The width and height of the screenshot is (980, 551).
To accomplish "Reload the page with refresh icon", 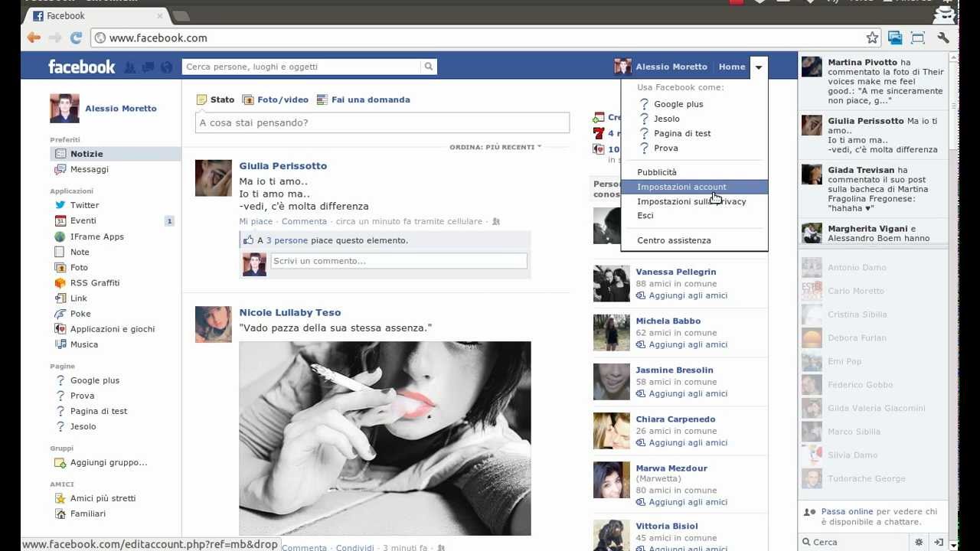I will pos(76,37).
